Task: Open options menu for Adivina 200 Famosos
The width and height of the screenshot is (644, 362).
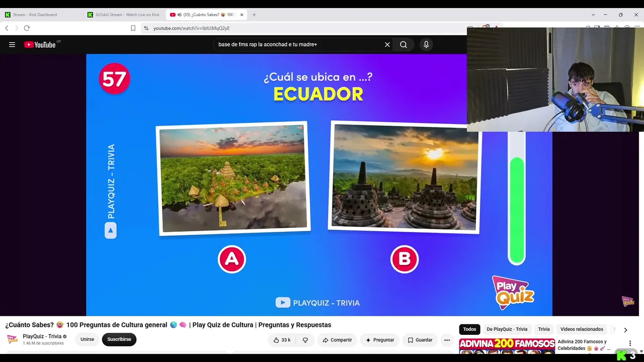Action: 630,343
